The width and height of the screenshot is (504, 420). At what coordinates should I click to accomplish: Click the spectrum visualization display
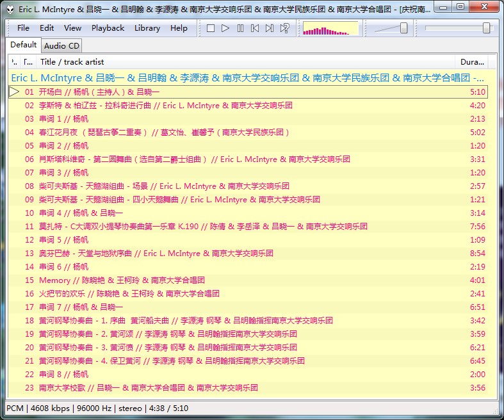tap(330, 28)
